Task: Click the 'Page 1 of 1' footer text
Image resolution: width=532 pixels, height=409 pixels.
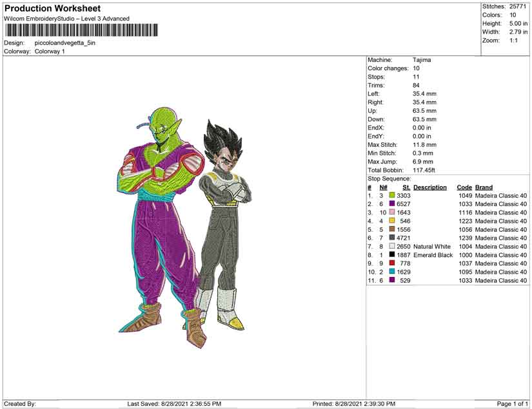Action: pyautogui.click(x=512, y=404)
